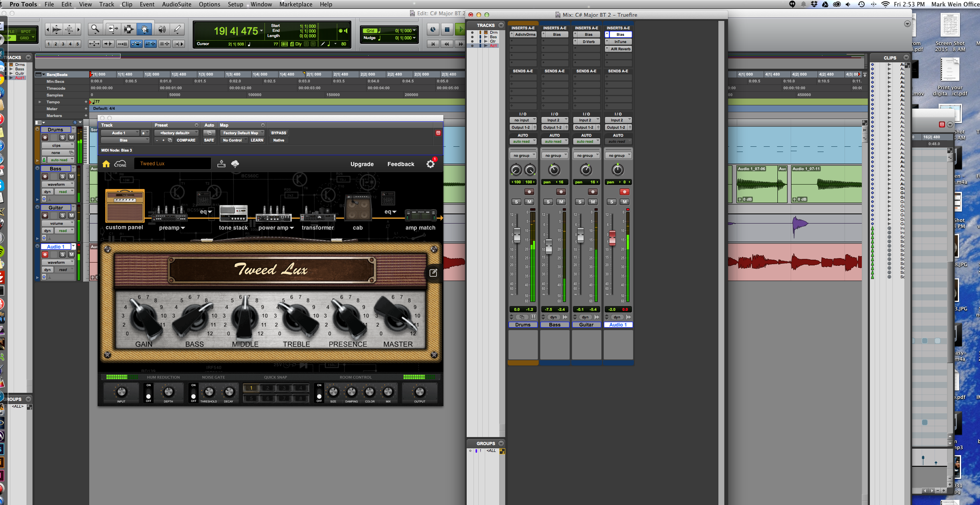Click the Tweed Lux preset name field
Viewport: 980px width, 505px height.
(172, 164)
